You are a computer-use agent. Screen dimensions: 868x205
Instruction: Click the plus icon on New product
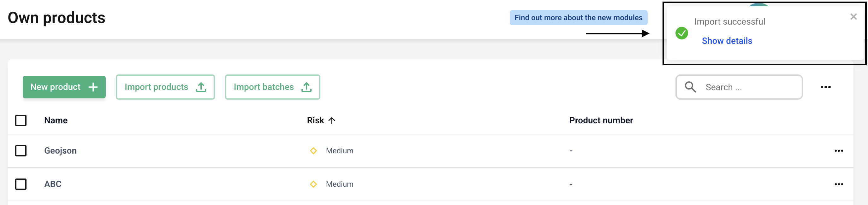pyautogui.click(x=93, y=87)
